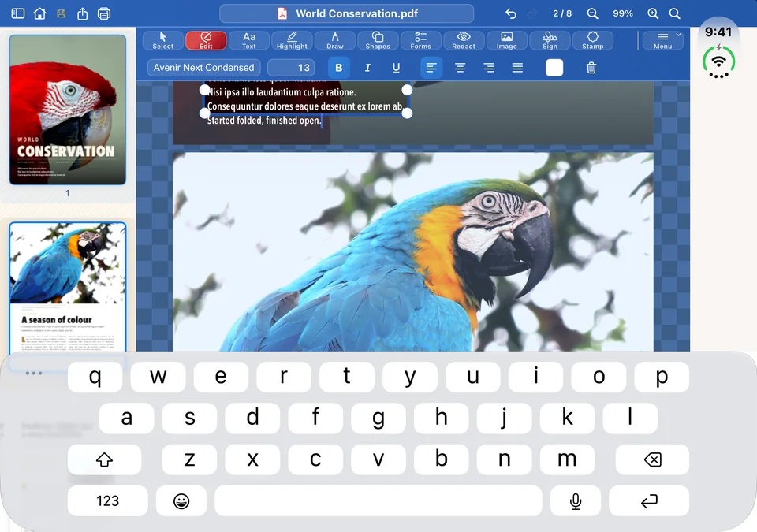Choose the Stamp tool
Viewport: 757px width, 532px height.
[592, 40]
